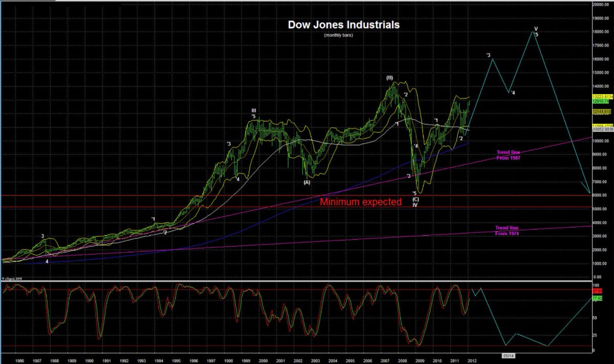
Task: Click the green 12910.74 price tag
Action: [602, 101]
